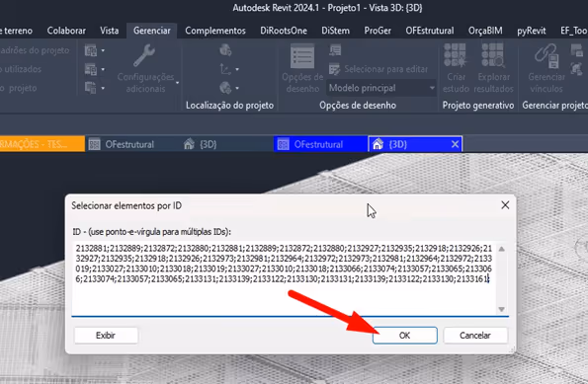Open the Colaborar ribbon tab
The height and width of the screenshot is (384, 588).
pos(66,31)
